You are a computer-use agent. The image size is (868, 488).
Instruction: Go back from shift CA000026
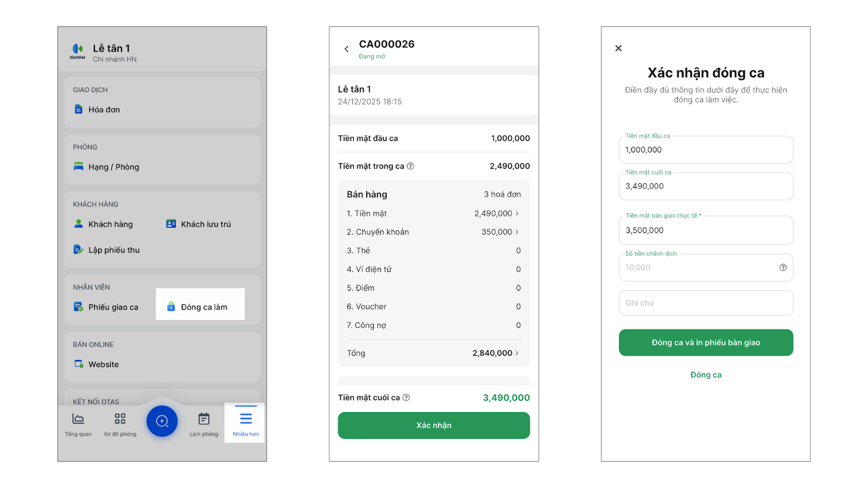coord(347,49)
